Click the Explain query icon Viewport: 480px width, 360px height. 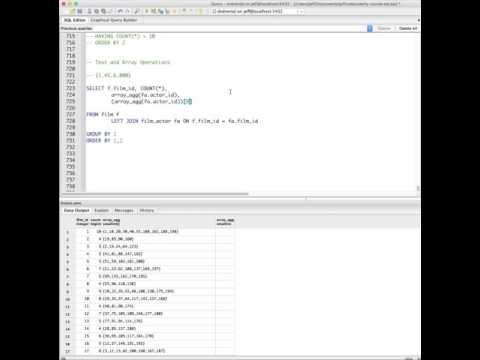point(168,11)
